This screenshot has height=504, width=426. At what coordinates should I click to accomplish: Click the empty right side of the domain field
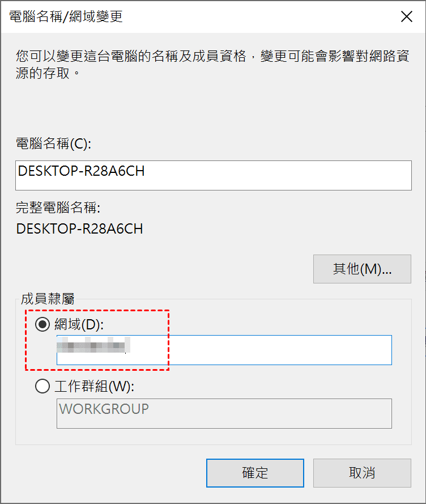tap(283, 350)
